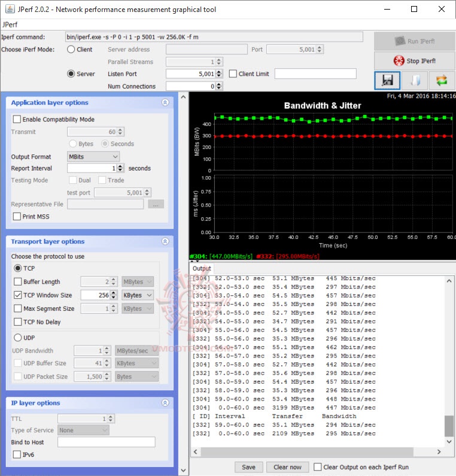Click Representative File browse button
Image resolution: width=456 pixels, height=476 pixels.
pos(156,204)
